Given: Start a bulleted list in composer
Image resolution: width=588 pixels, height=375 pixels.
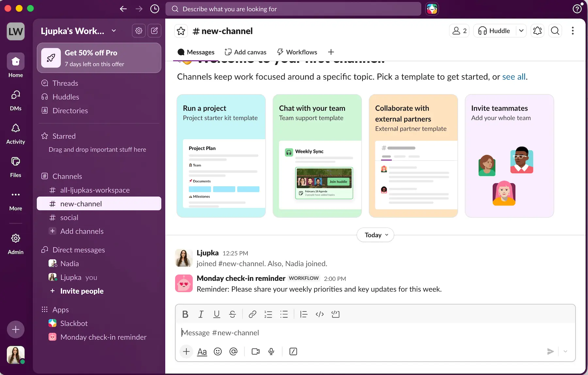Looking at the screenshot, I should coord(284,314).
